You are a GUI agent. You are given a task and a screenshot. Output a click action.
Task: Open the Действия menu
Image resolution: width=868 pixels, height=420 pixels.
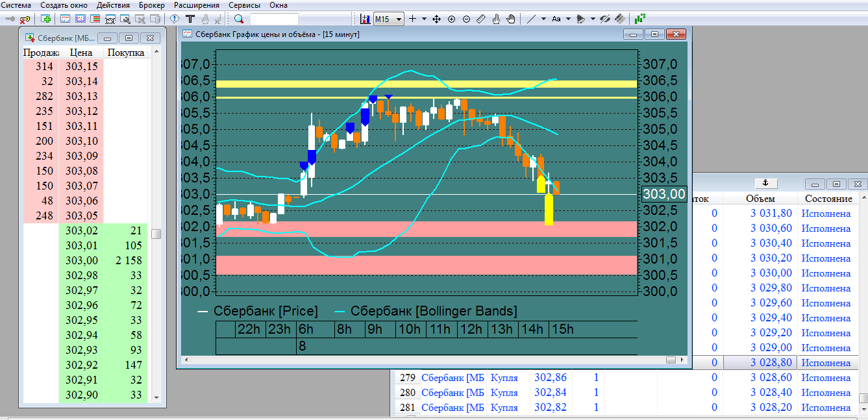[x=112, y=5]
